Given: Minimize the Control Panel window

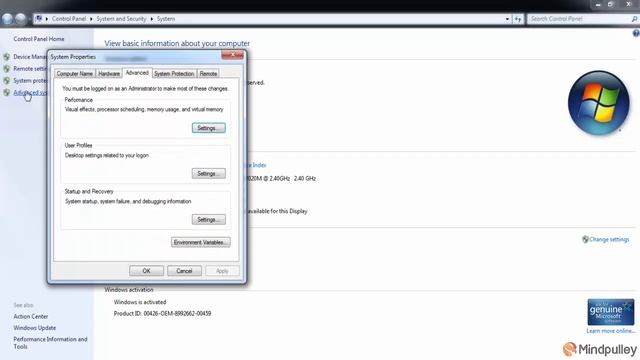Looking at the screenshot, I should click(x=598, y=4).
